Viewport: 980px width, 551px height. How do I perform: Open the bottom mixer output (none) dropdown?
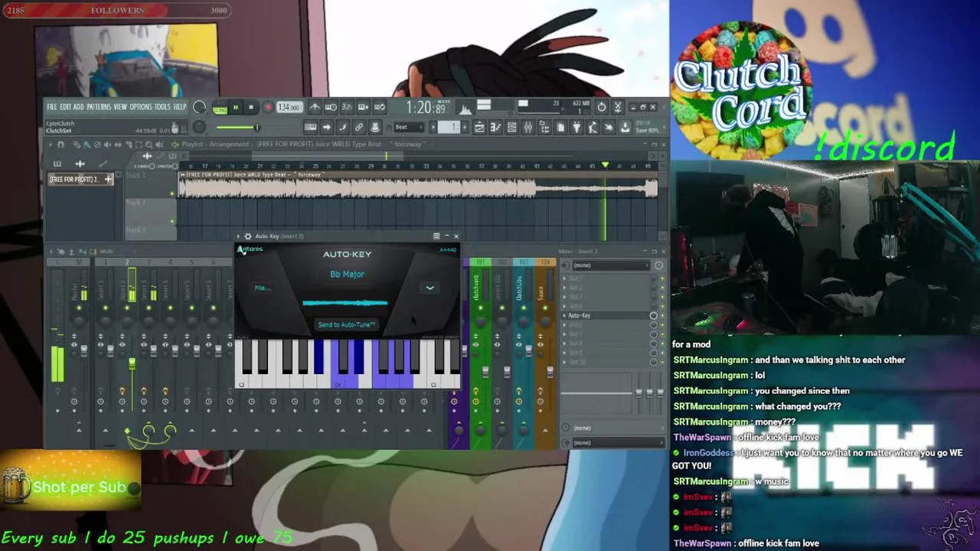click(x=617, y=442)
